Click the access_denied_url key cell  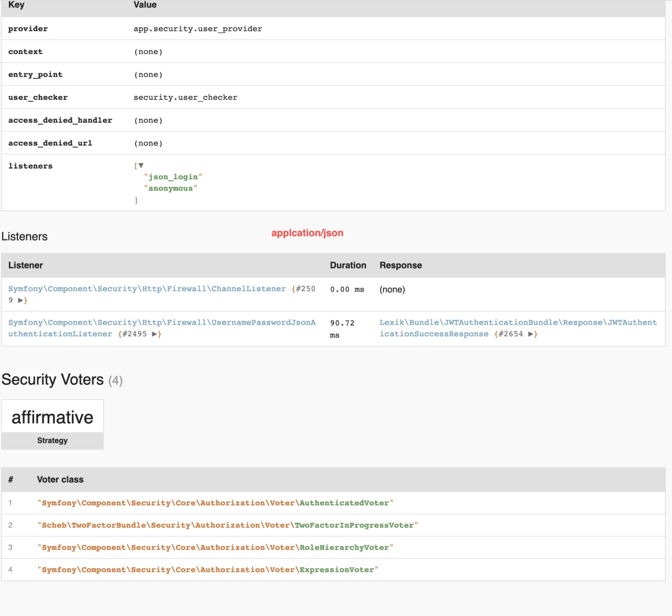coord(50,143)
